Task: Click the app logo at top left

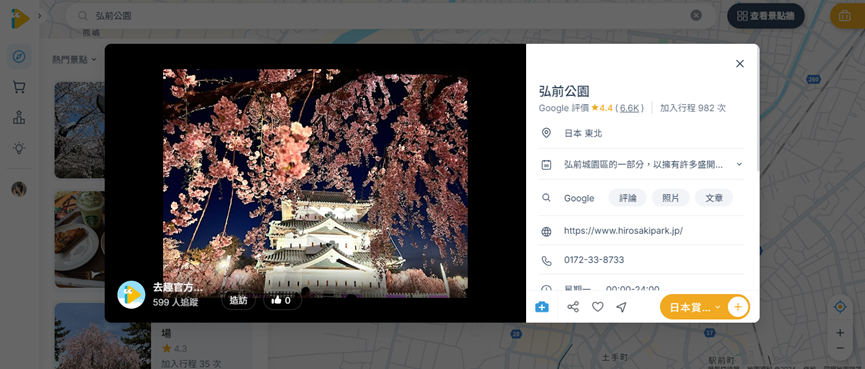Action: (20, 19)
